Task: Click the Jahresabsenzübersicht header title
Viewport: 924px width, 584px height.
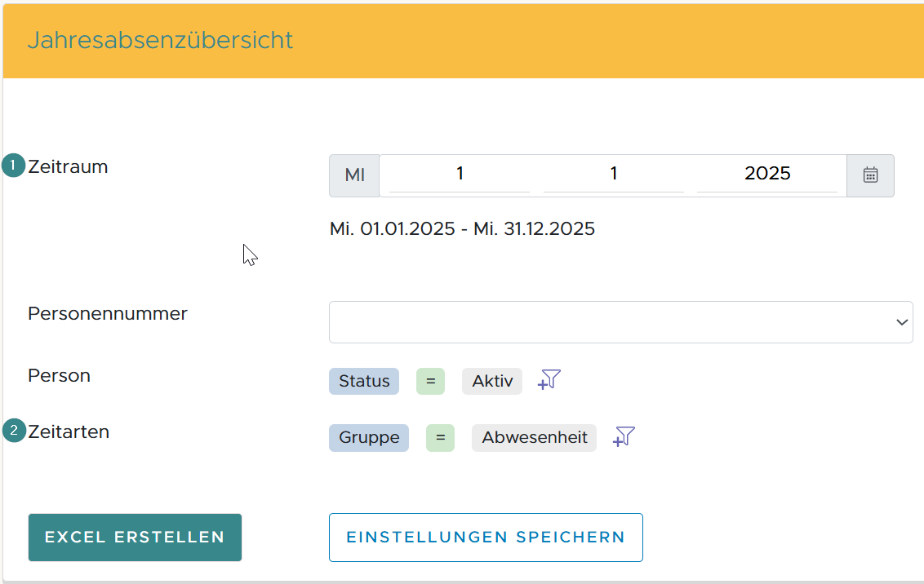Action: [x=160, y=40]
